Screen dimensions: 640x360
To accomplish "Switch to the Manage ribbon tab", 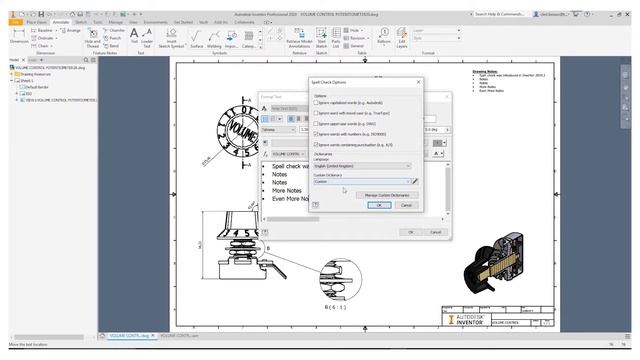I will pyautogui.click(x=116, y=22).
